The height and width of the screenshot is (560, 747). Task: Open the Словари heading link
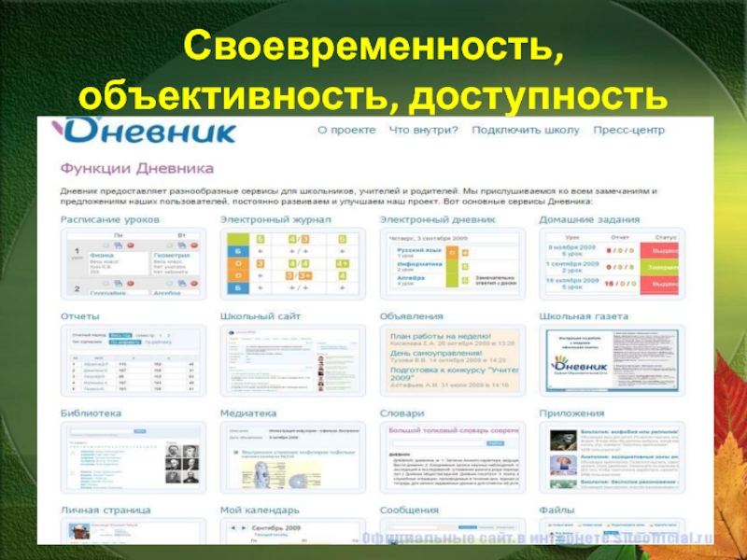pos(402,413)
